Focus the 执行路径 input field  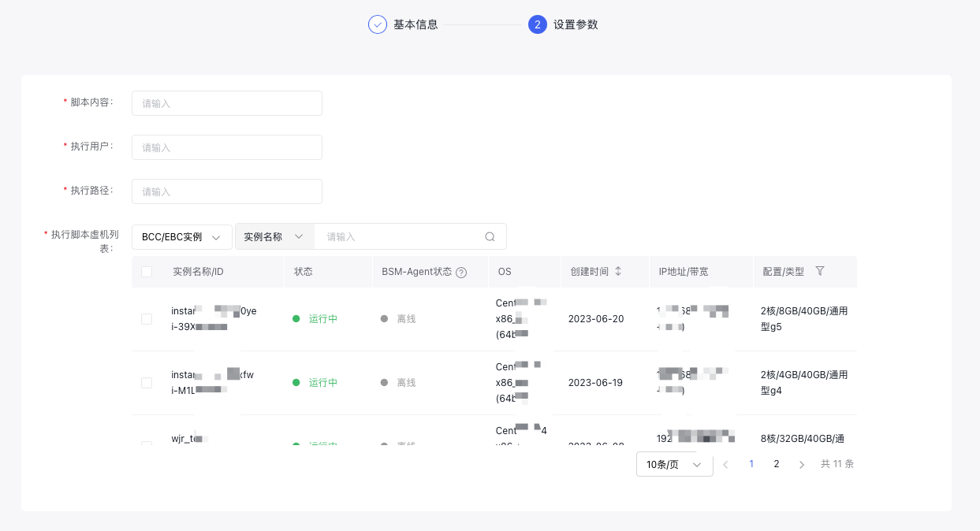coord(227,191)
